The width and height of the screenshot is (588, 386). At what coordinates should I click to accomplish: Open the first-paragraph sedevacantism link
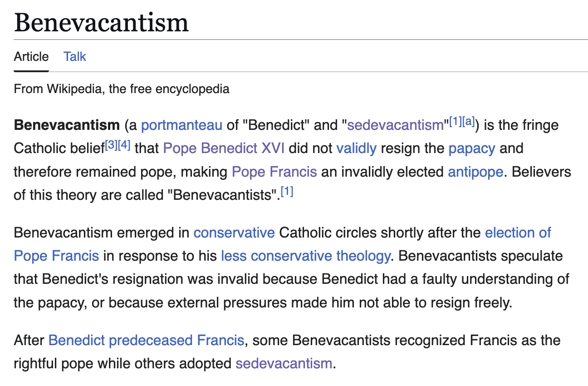395,125
